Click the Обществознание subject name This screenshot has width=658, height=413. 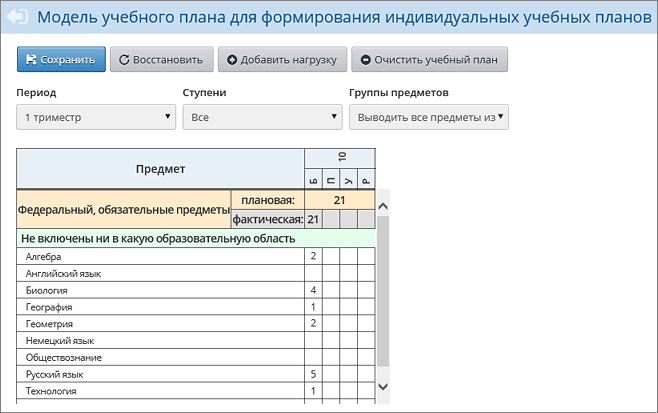tap(64, 358)
